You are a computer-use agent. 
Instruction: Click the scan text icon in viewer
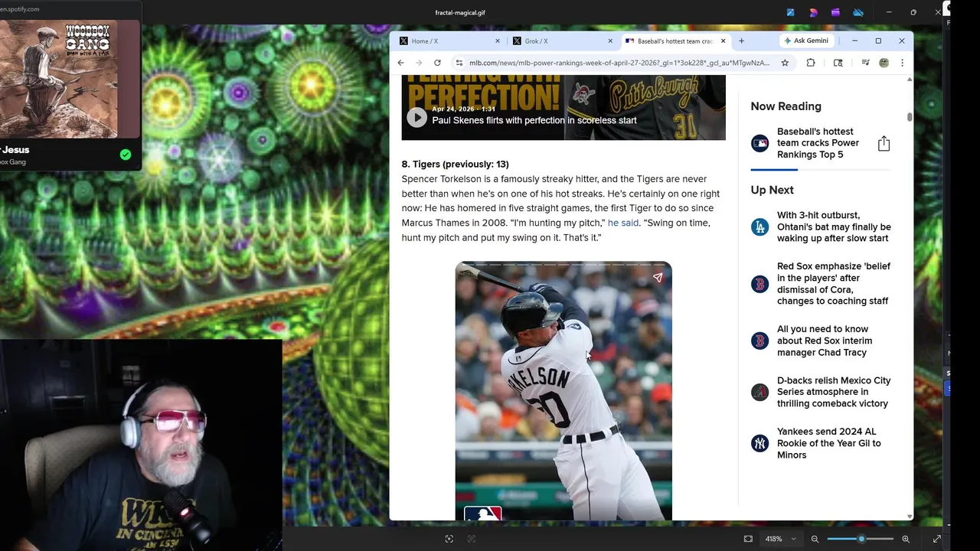tap(472, 539)
